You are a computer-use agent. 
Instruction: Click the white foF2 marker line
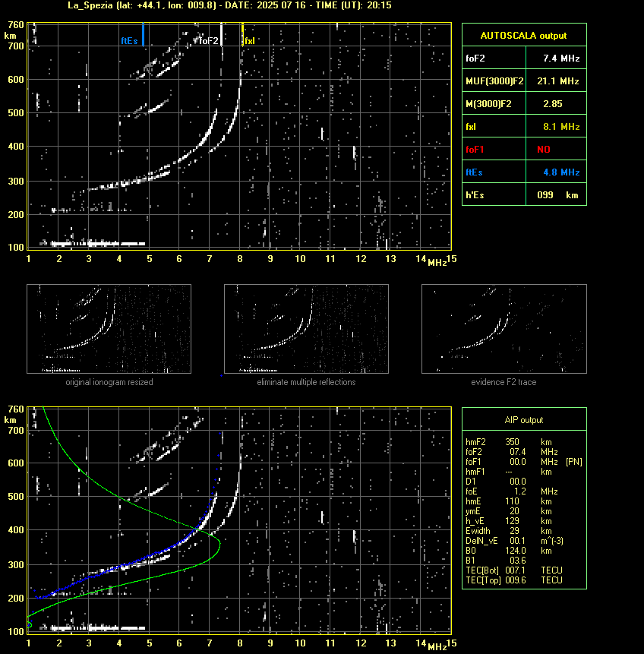pos(221,34)
